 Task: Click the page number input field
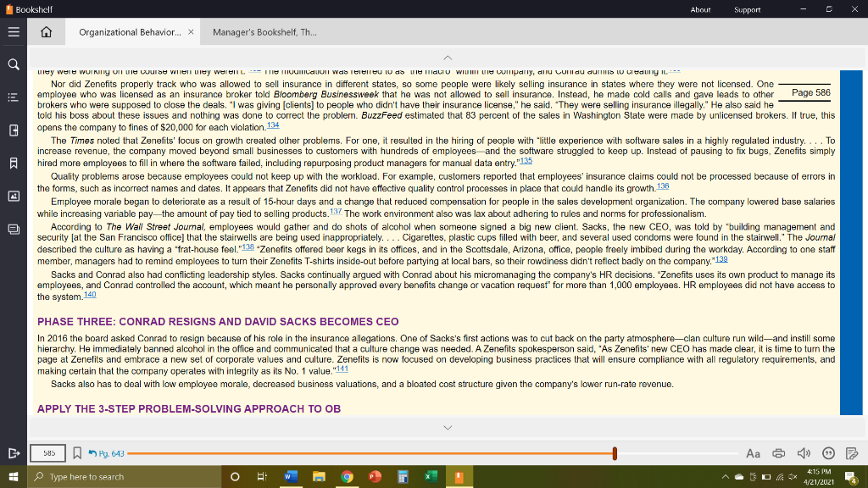tap(48, 453)
